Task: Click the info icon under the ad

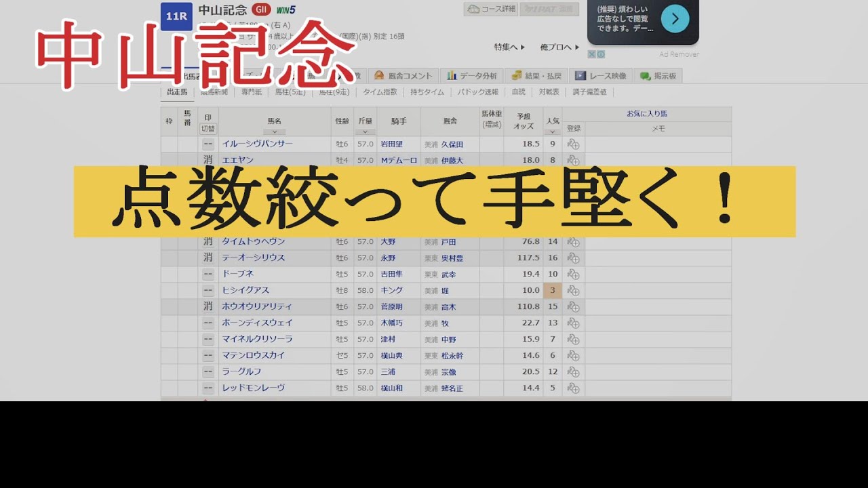Action: click(x=601, y=54)
